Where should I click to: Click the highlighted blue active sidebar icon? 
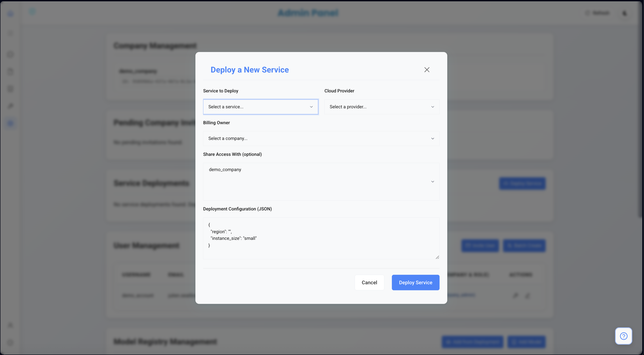[x=10, y=123]
